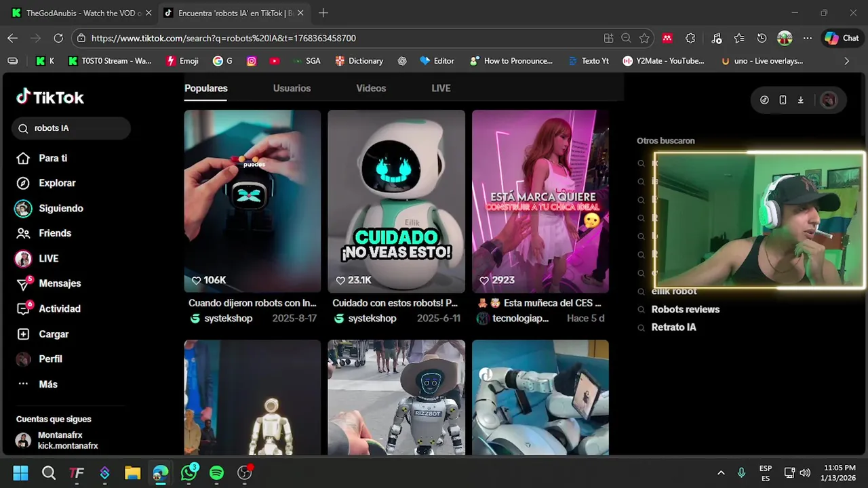Click 'Esta muñeca del CES ...' caption
Image resolution: width=868 pixels, height=488 pixels.
pos(539,303)
